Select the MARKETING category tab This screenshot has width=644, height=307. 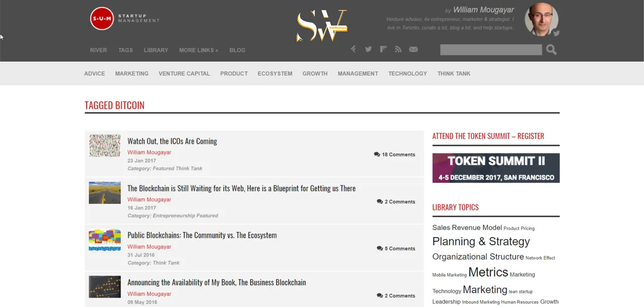coord(132,73)
